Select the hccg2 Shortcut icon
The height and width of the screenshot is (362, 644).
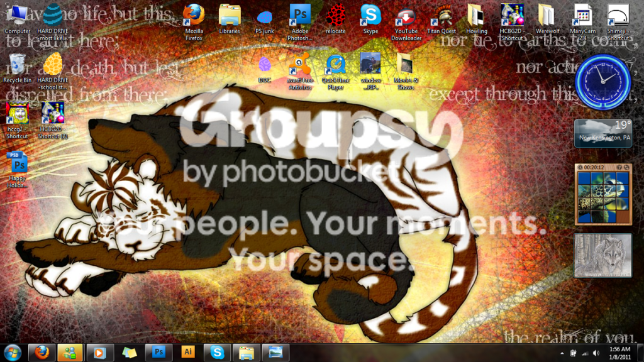click(x=17, y=121)
